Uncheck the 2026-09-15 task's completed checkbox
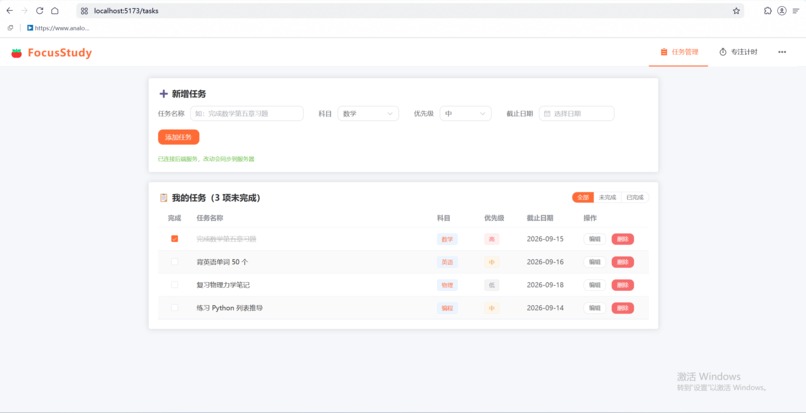This screenshot has width=806, height=413. click(175, 239)
